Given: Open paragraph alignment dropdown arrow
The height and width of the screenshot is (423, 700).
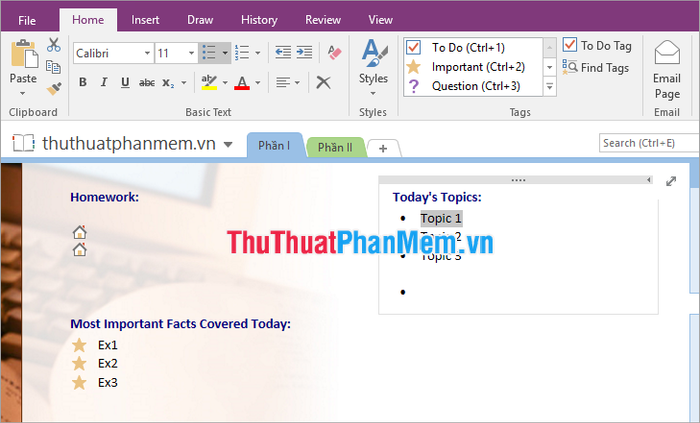Looking at the screenshot, I should click(297, 83).
